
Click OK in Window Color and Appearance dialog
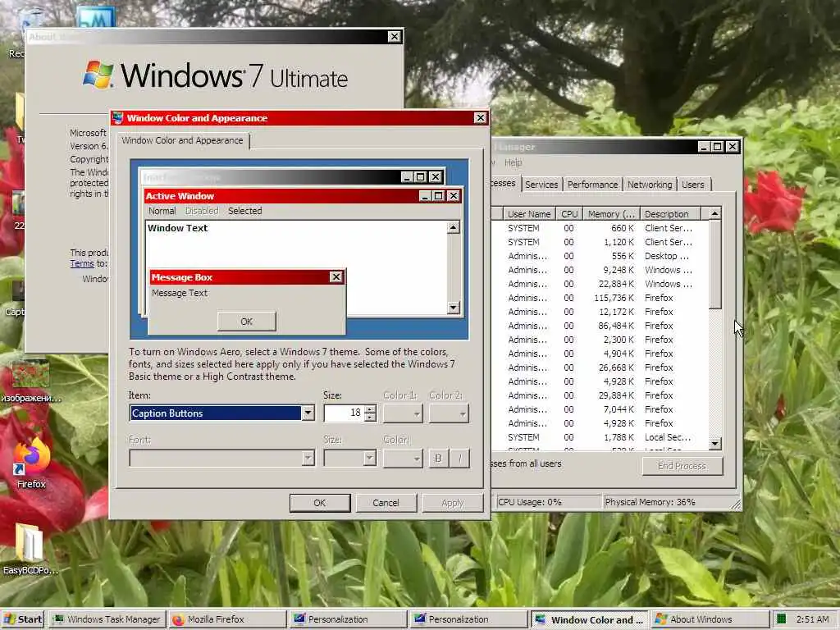(x=320, y=503)
